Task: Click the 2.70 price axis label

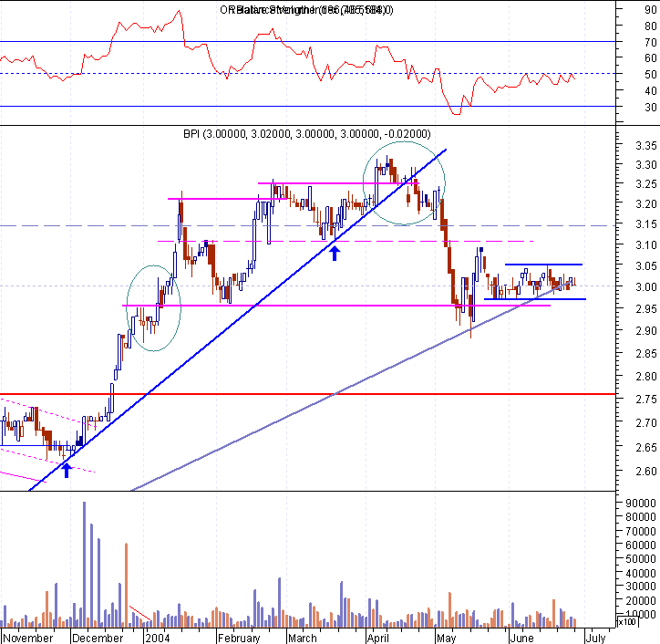Action: [x=646, y=422]
